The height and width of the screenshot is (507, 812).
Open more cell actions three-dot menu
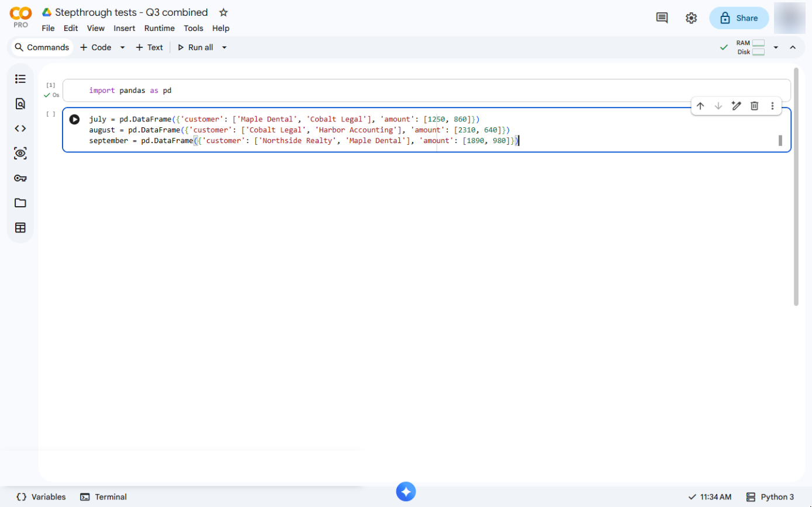click(772, 106)
